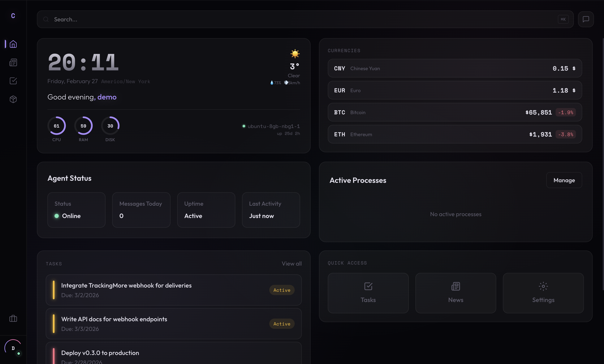Click the $1,931 Ethereum price
Screen dimensions: 604x364
(540, 134)
